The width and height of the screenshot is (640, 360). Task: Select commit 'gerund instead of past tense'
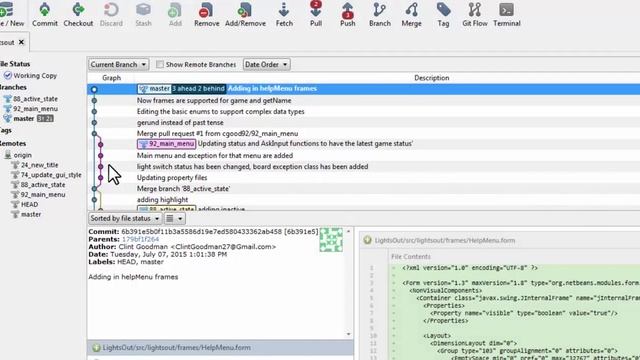pyautogui.click(x=363, y=122)
